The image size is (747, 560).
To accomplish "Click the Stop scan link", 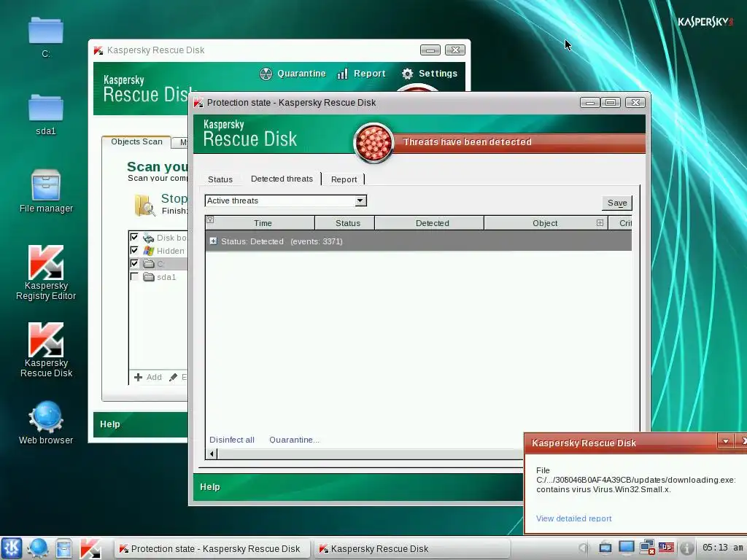I will pyautogui.click(x=174, y=198).
